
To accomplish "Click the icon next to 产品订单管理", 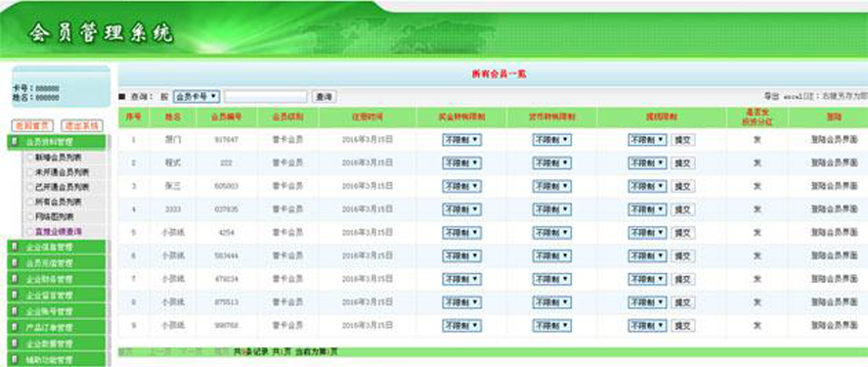I will click(x=15, y=327).
